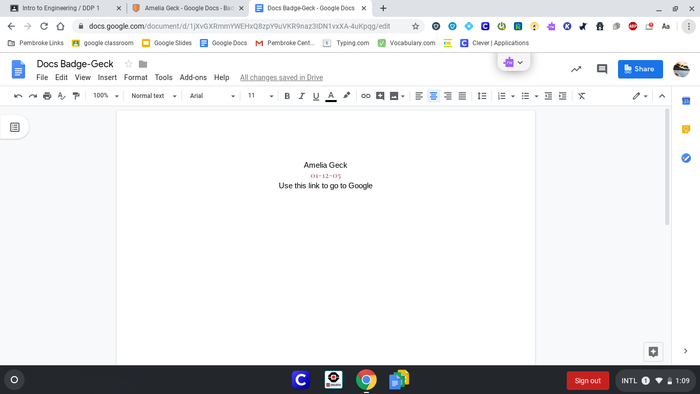The width and height of the screenshot is (700, 394).
Task: Open comment history icon
Action: click(x=602, y=69)
